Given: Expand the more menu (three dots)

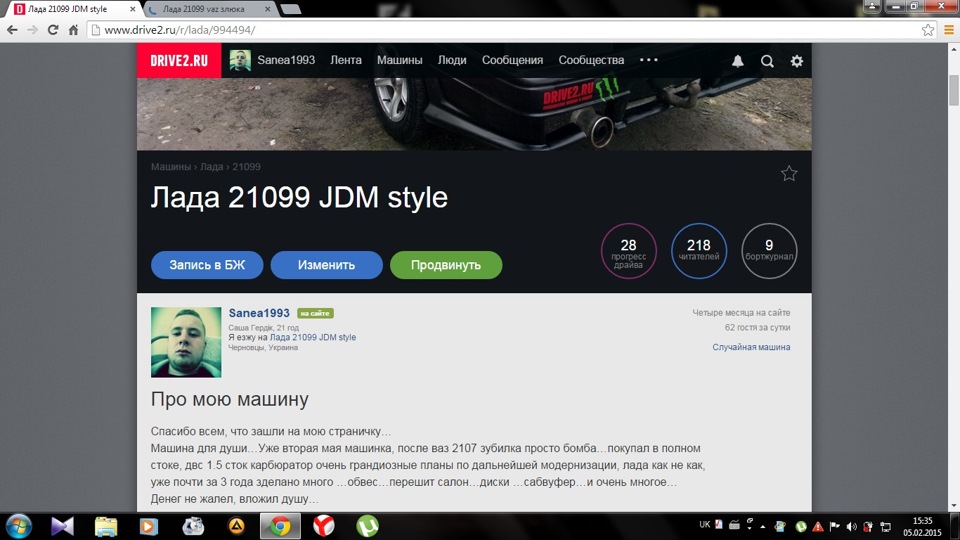Looking at the screenshot, I should pos(648,60).
